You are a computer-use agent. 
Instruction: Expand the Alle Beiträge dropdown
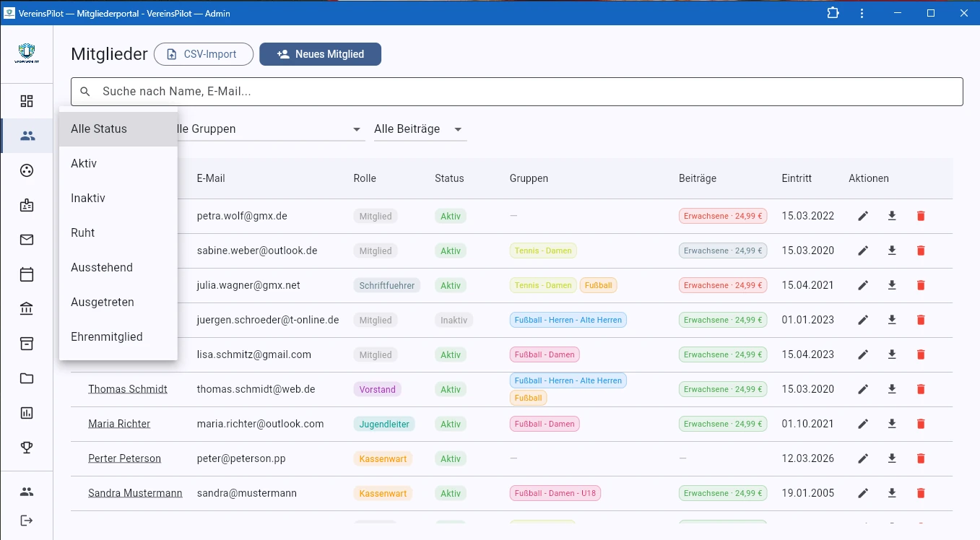point(419,129)
